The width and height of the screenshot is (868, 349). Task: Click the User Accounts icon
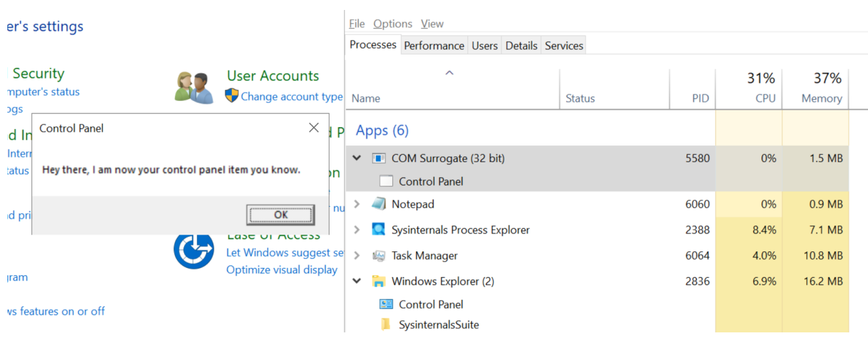click(x=193, y=87)
